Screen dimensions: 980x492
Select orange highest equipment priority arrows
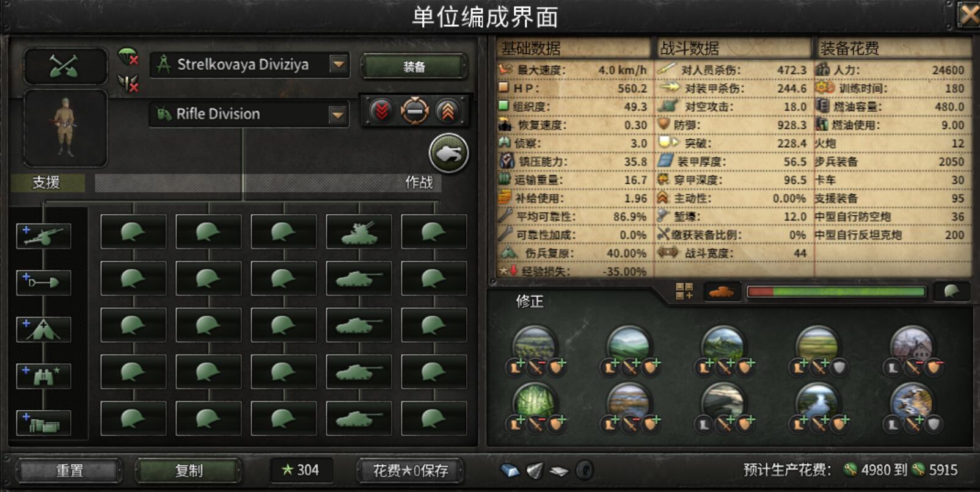coord(448,111)
